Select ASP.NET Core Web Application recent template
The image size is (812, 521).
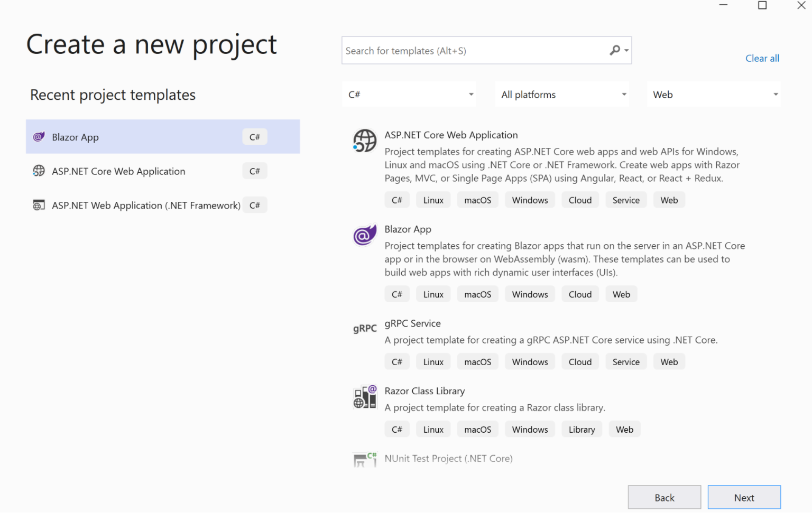click(163, 171)
